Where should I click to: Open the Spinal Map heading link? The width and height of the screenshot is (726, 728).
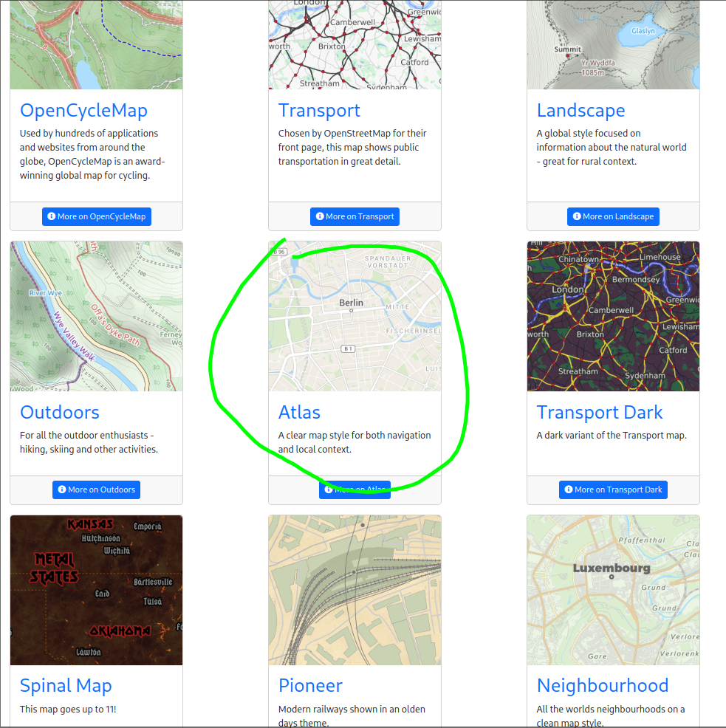click(x=66, y=685)
